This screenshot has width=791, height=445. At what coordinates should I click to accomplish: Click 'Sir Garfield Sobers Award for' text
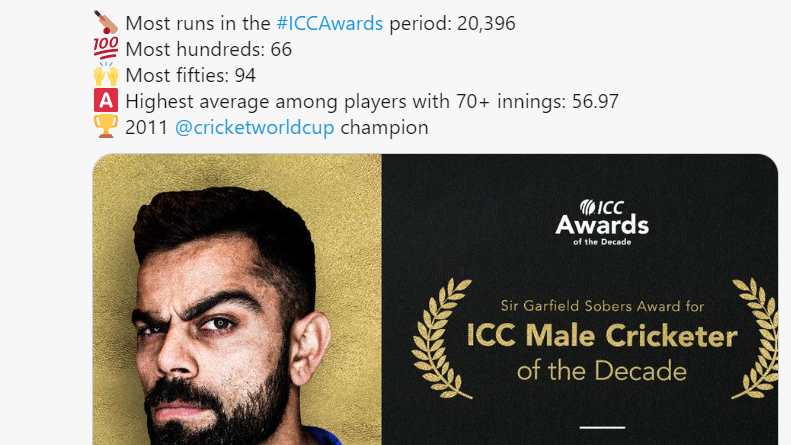(601, 306)
